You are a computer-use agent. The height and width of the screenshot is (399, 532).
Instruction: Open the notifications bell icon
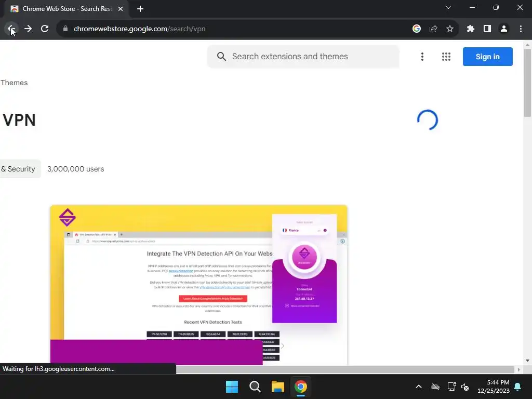pos(518,387)
